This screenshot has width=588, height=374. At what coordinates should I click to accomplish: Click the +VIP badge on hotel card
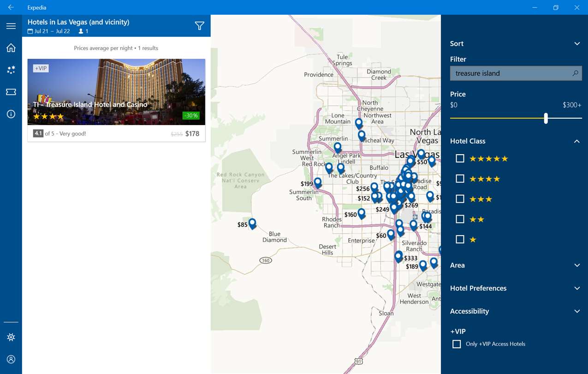[41, 68]
